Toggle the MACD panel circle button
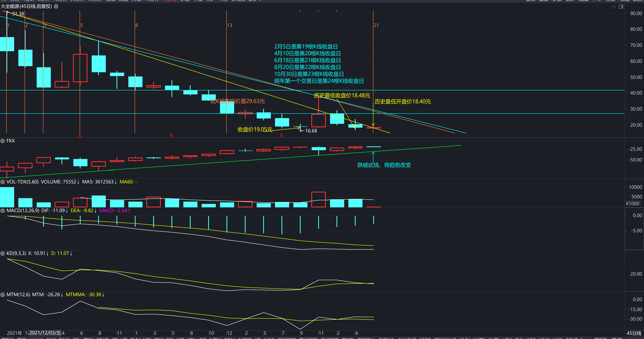This screenshot has width=644, height=339. [3, 211]
